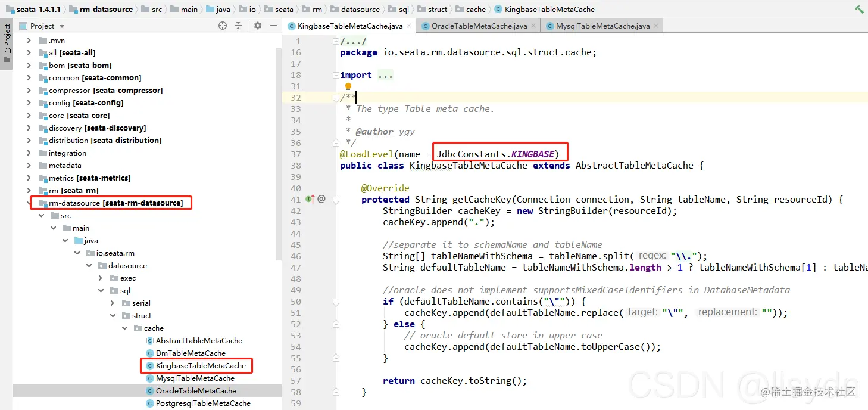The height and width of the screenshot is (410, 868).
Task: Close the KingbaseTableMetaCache.java tab
Action: pyautogui.click(x=408, y=26)
